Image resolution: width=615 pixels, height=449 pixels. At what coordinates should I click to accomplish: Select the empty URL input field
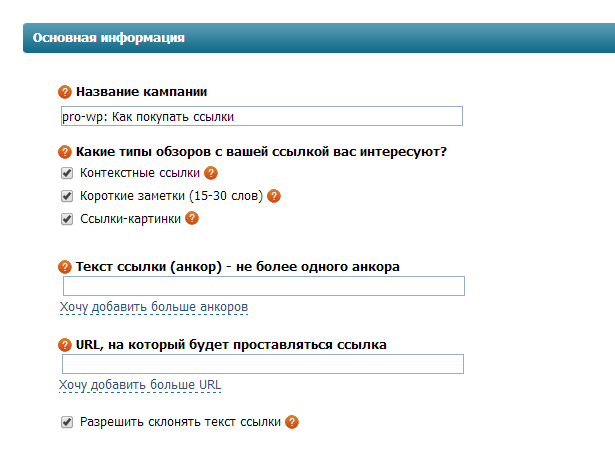pyautogui.click(x=262, y=364)
